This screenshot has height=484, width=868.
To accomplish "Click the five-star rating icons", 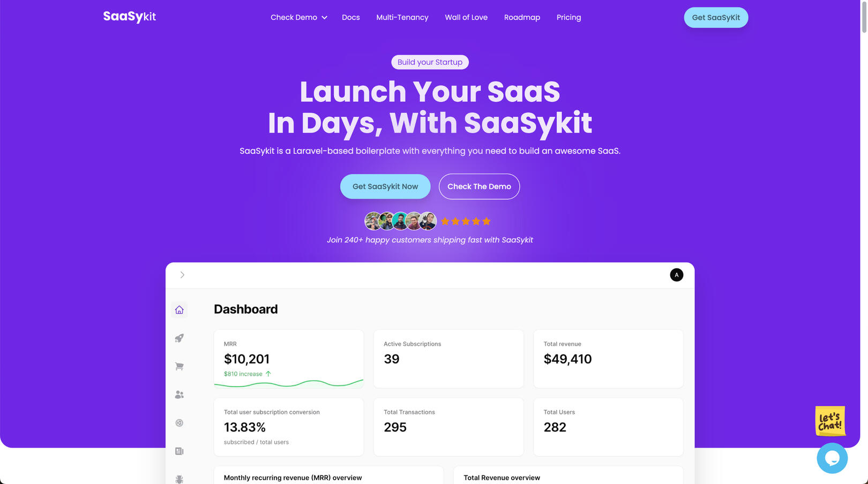I will pos(466,221).
